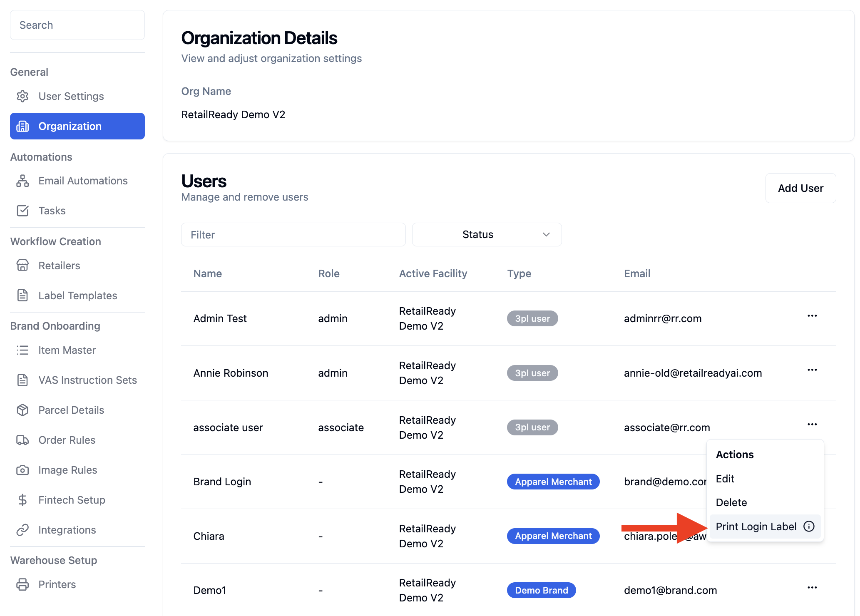Click the VAS Instruction Sets file icon

[22, 380]
